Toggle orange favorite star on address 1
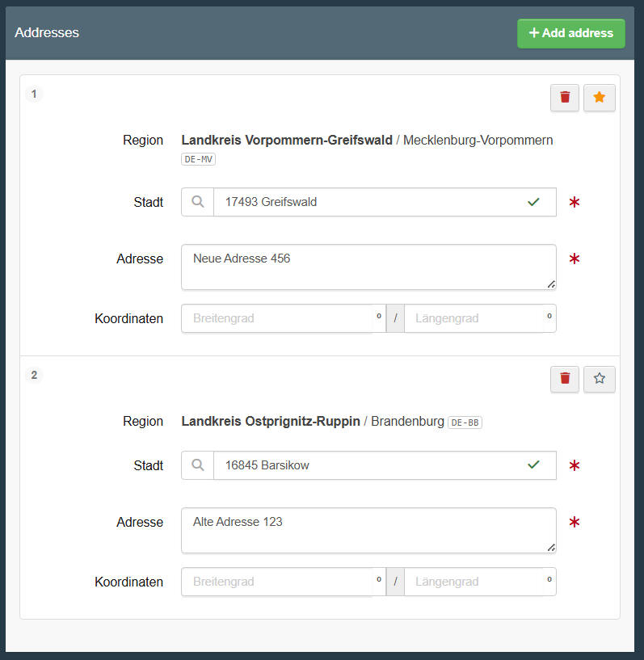The image size is (644, 660). pyautogui.click(x=599, y=97)
